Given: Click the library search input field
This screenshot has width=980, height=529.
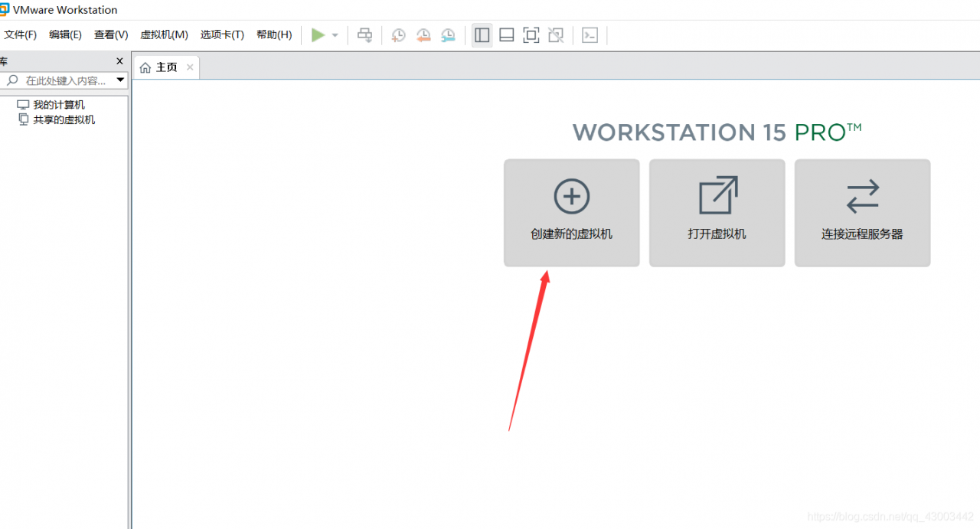Looking at the screenshot, I should click(x=66, y=80).
